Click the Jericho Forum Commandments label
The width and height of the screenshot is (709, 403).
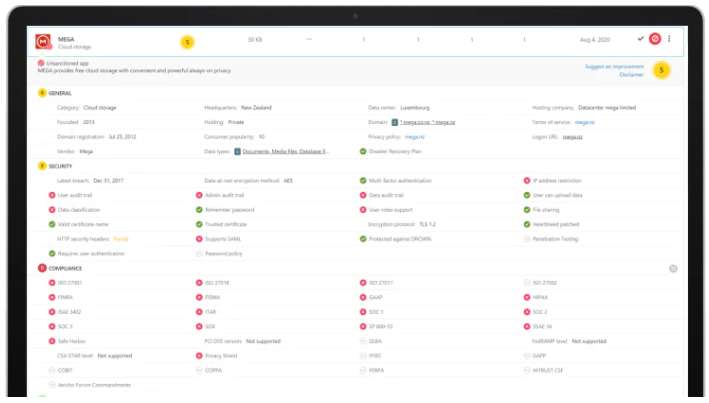point(95,385)
